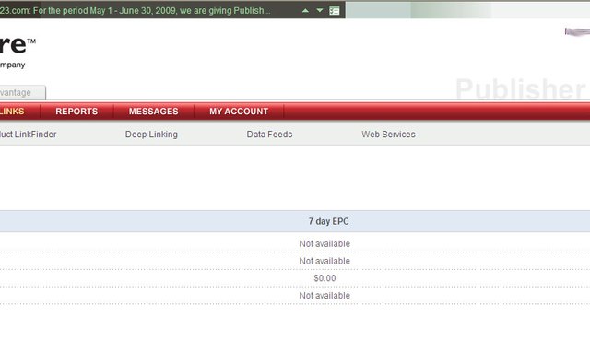Show previous ticker message with up arrow
The width and height of the screenshot is (590, 364).
305,11
